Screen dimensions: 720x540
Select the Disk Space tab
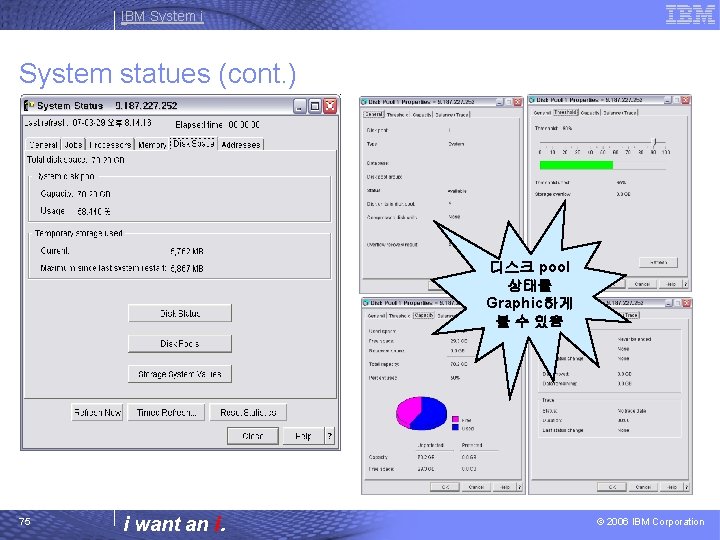pyautogui.click(x=193, y=143)
